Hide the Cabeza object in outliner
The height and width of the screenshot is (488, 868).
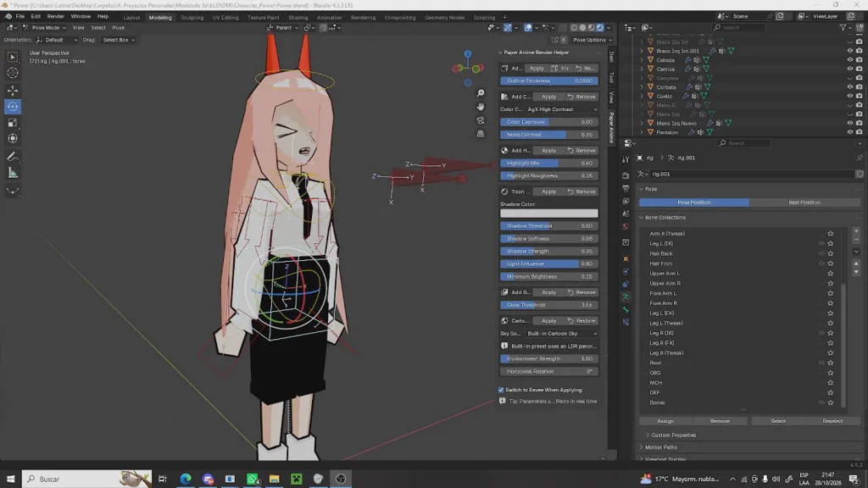[849, 60]
